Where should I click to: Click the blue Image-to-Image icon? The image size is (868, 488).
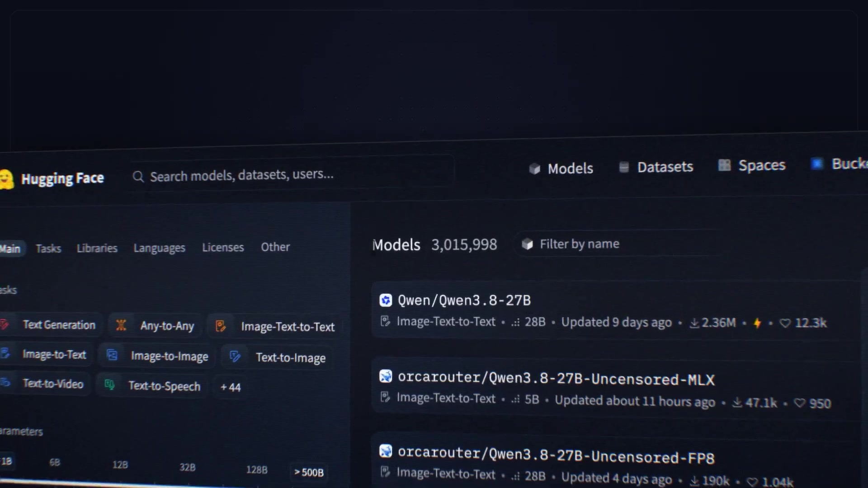(x=112, y=355)
